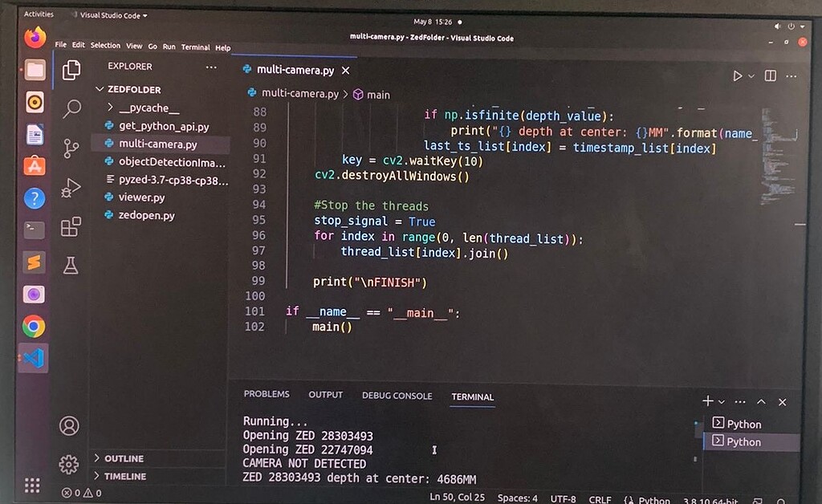The width and height of the screenshot is (822, 504).
Task: Open viewer.py from the explorer
Action: pos(141,197)
